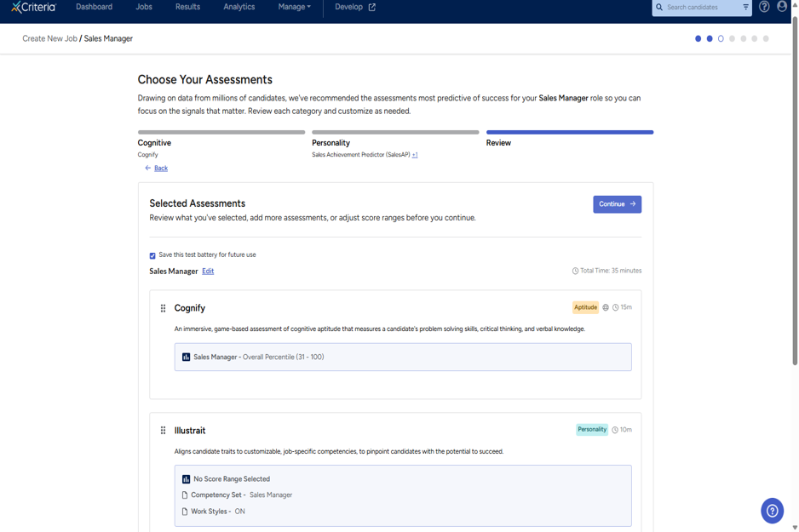The width and height of the screenshot is (799, 532).
Task: Click the document icon beside Competency Set
Action: click(185, 495)
